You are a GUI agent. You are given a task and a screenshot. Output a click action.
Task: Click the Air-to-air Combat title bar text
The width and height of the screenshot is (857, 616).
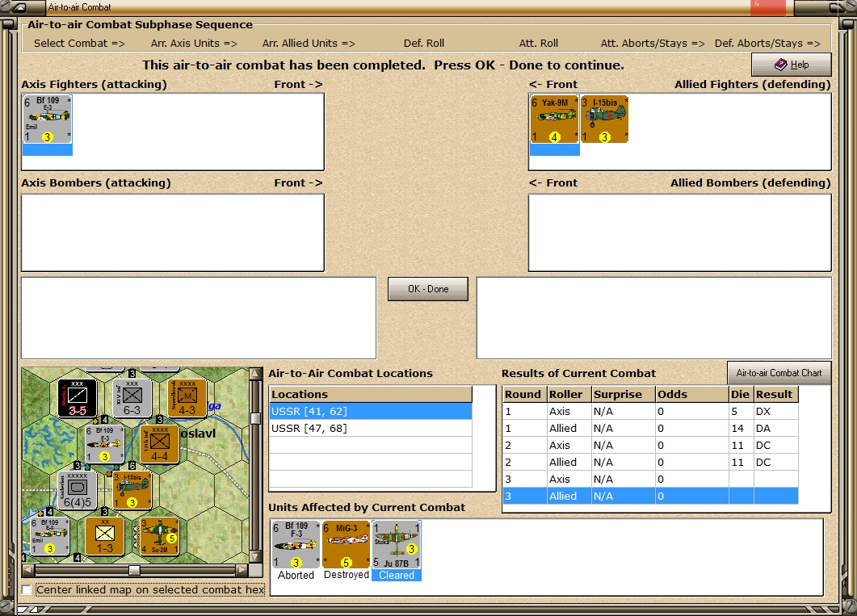click(79, 7)
